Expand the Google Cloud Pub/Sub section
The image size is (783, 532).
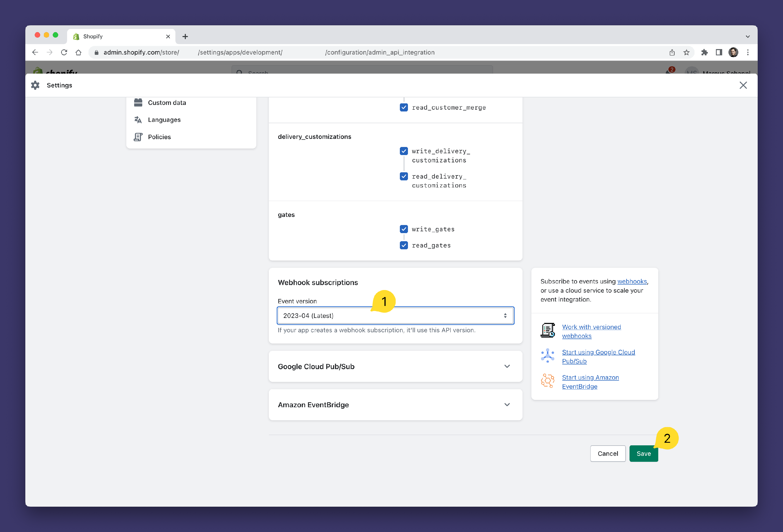pos(507,366)
